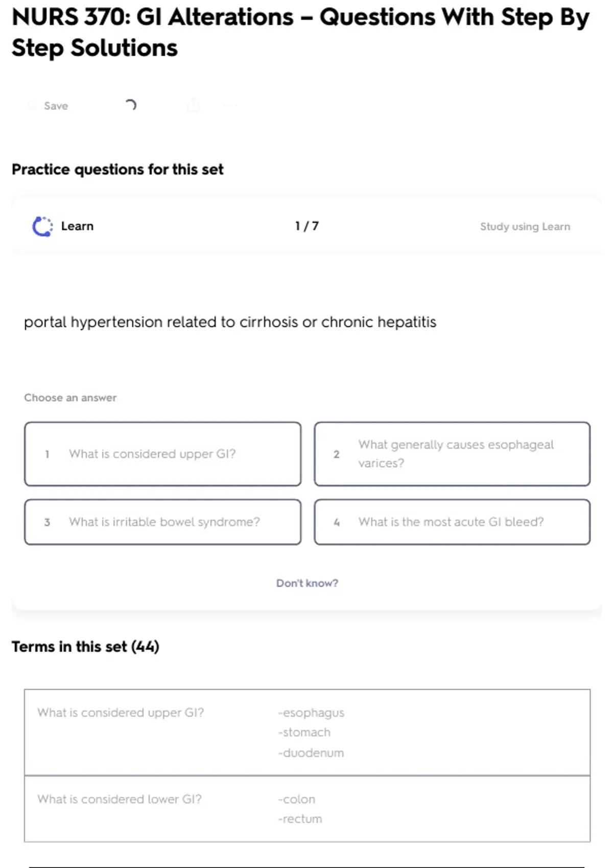Pick 'What is irritable bowel syndrome?' answer
Screen dimensions: 613x868
pyautogui.click(x=162, y=522)
